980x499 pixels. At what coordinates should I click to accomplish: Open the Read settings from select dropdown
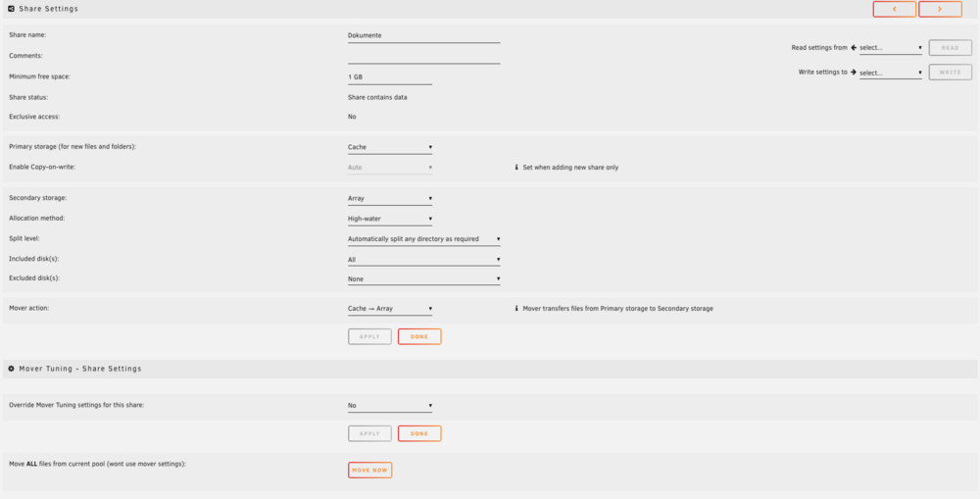point(891,47)
